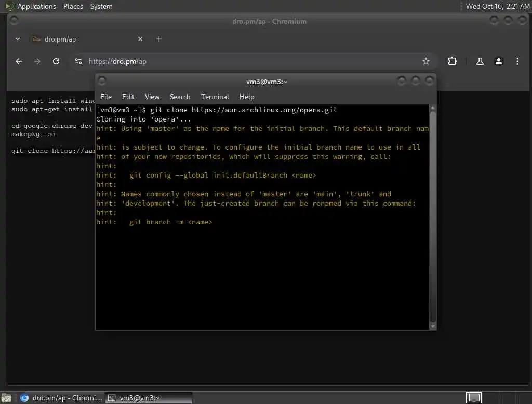Open the Applications panel menu
The image size is (532, 404).
tap(37, 6)
